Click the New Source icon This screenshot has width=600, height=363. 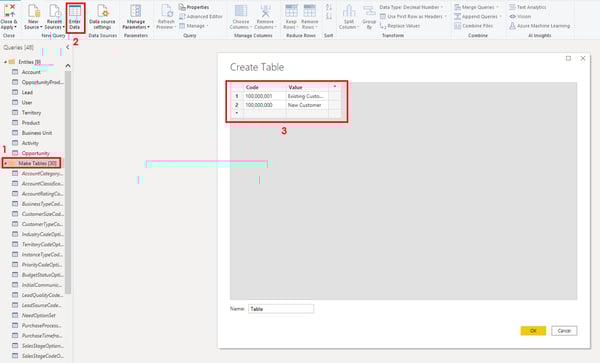[x=33, y=17]
